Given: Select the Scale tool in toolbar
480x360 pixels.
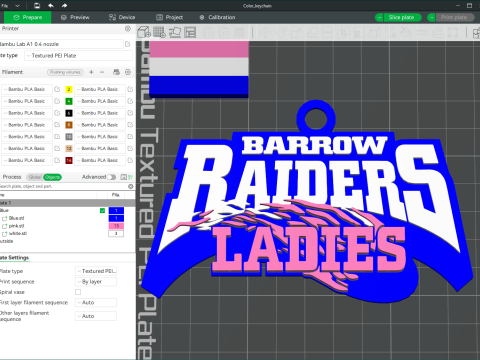Looking at the screenshot, I should [296, 32].
